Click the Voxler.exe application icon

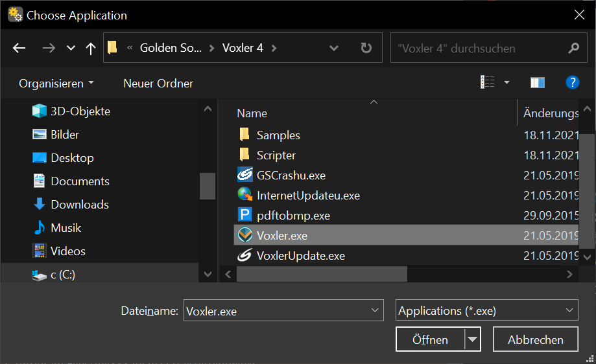(244, 234)
